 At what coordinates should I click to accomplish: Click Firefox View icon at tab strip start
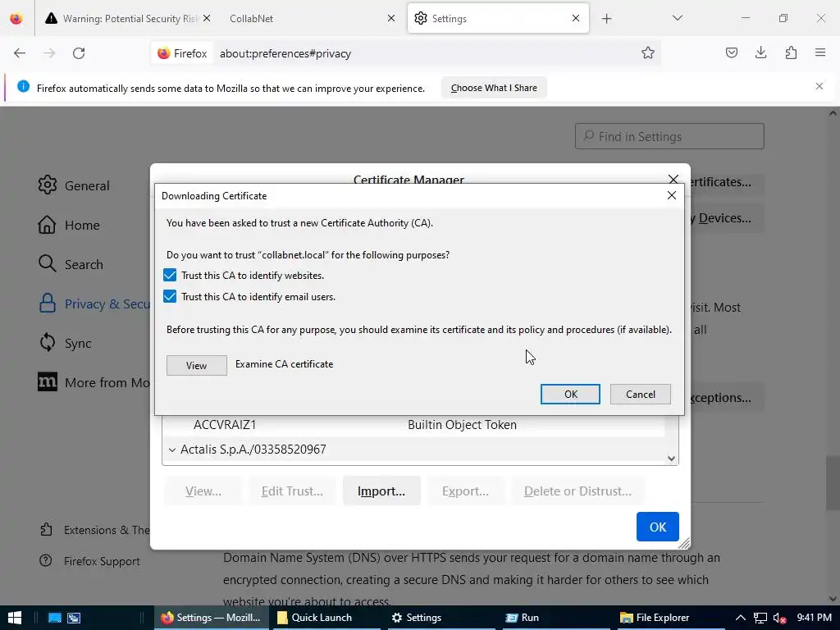pos(16,18)
